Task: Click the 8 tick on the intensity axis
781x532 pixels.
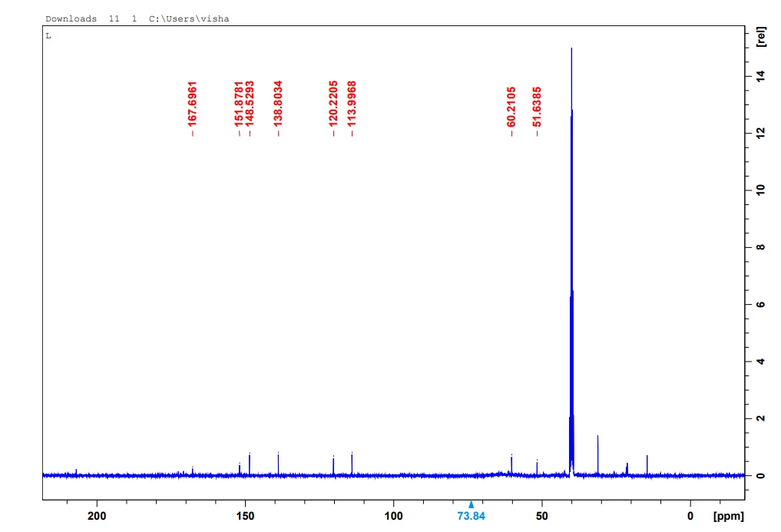Action: [759, 247]
